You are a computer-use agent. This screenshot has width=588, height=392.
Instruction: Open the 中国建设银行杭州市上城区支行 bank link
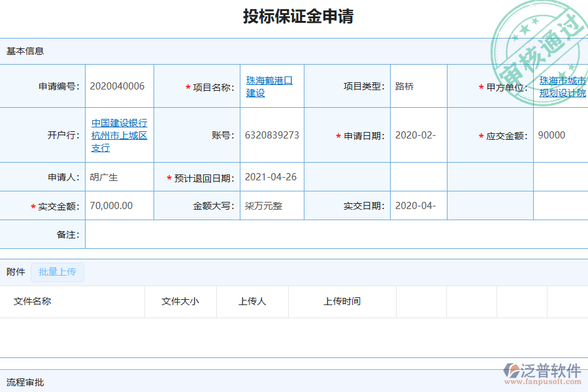[118, 135]
